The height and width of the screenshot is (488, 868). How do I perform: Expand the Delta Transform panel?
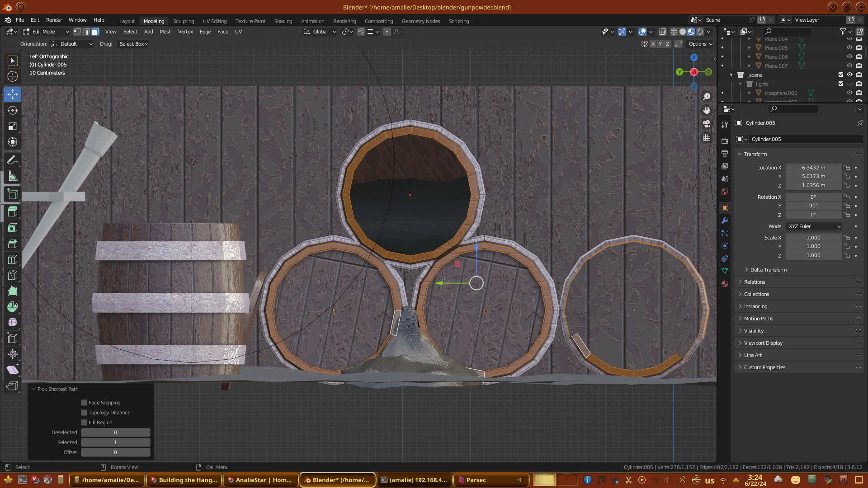768,270
